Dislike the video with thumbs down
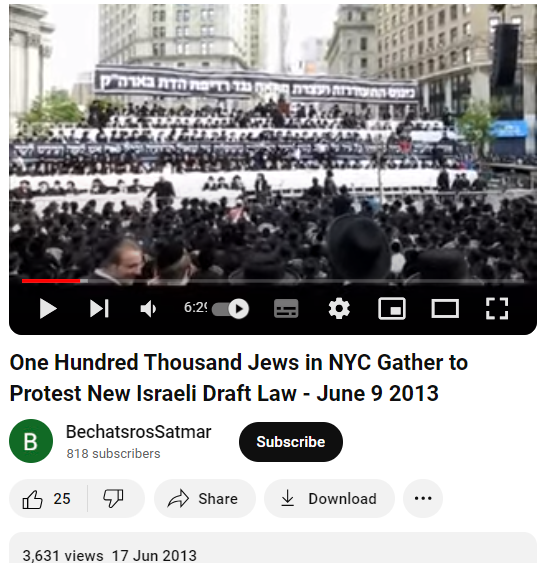This screenshot has height=563, width=545. (113, 499)
